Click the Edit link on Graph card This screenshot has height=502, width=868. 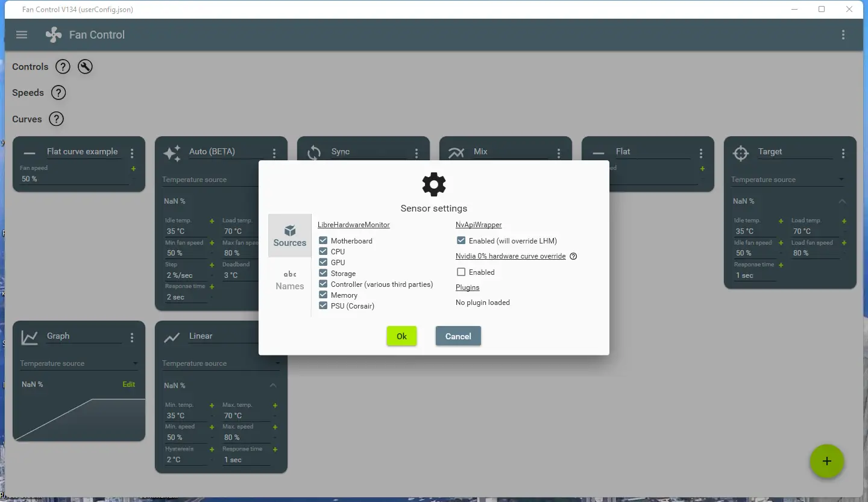click(x=129, y=384)
